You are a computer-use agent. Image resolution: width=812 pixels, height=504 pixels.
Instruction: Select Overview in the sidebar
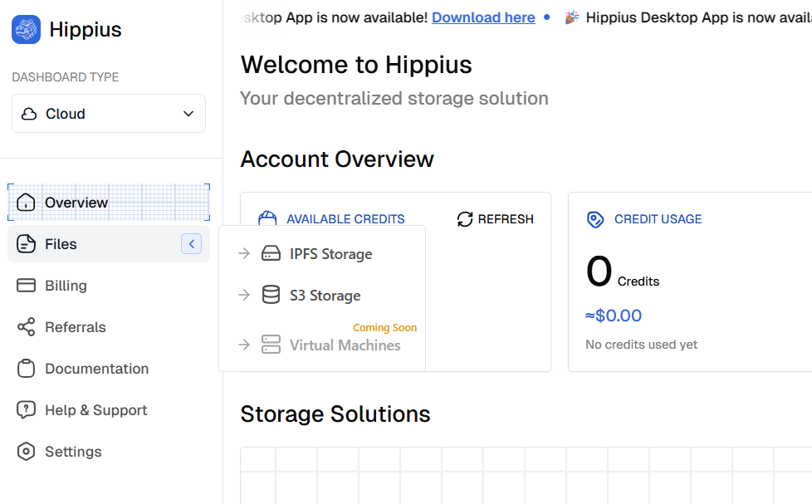(76, 203)
